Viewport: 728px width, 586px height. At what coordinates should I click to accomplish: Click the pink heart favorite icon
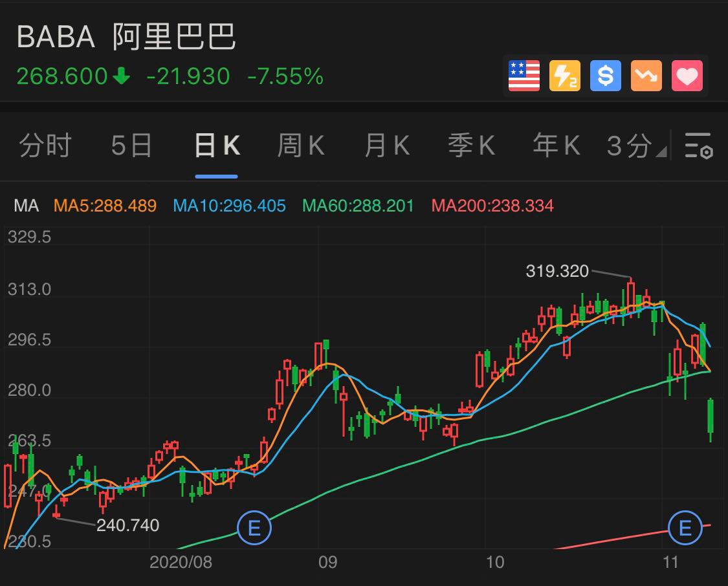tap(687, 76)
